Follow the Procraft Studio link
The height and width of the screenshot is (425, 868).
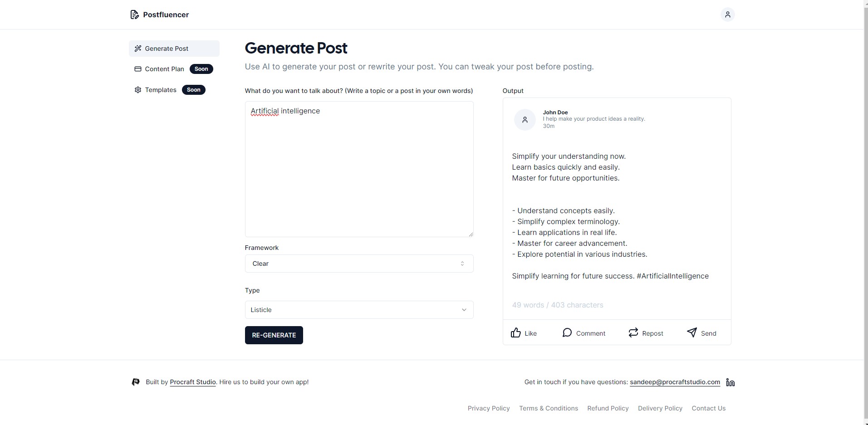coord(193,382)
